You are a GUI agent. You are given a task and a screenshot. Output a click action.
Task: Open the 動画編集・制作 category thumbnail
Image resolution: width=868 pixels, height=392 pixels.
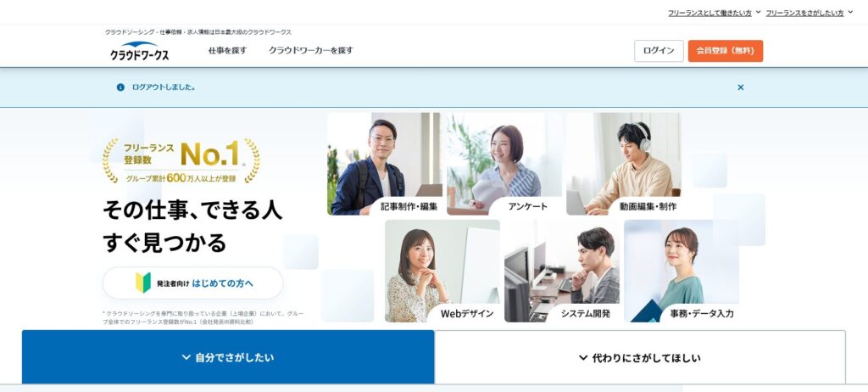point(623,164)
